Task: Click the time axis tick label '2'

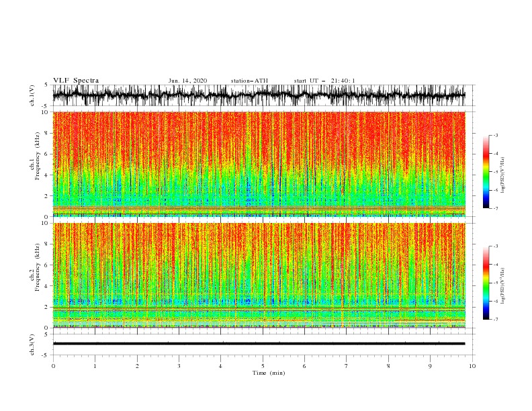Action: (137, 366)
